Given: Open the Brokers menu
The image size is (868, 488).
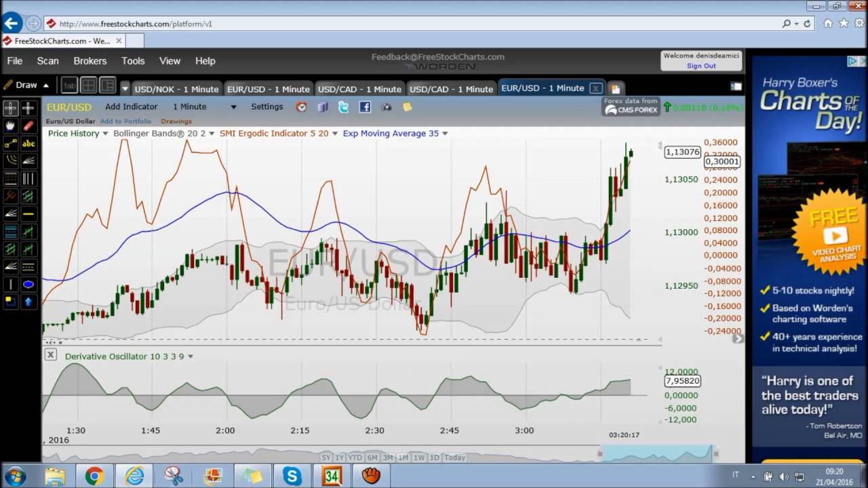Looking at the screenshot, I should pos(90,61).
